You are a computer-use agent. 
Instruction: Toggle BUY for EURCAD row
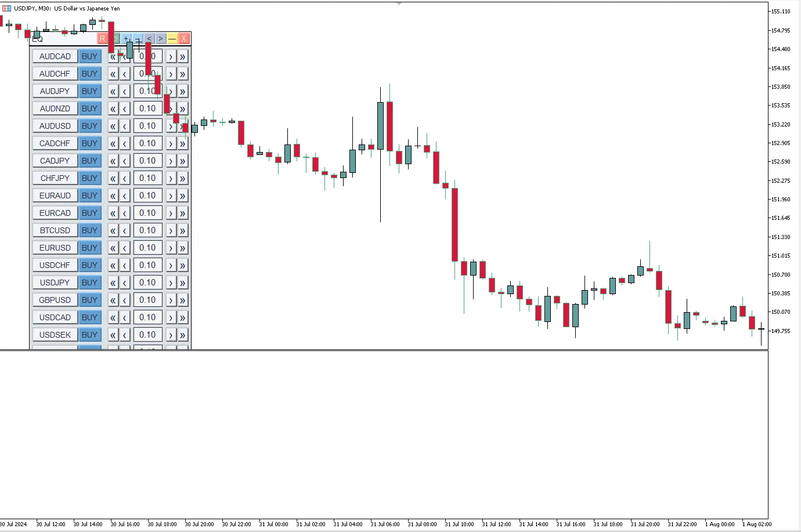pyautogui.click(x=89, y=213)
